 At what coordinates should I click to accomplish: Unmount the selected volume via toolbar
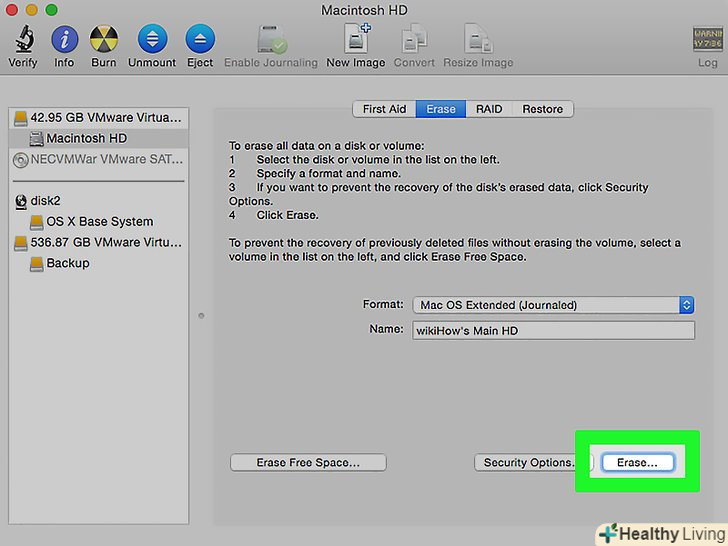(152, 39)
